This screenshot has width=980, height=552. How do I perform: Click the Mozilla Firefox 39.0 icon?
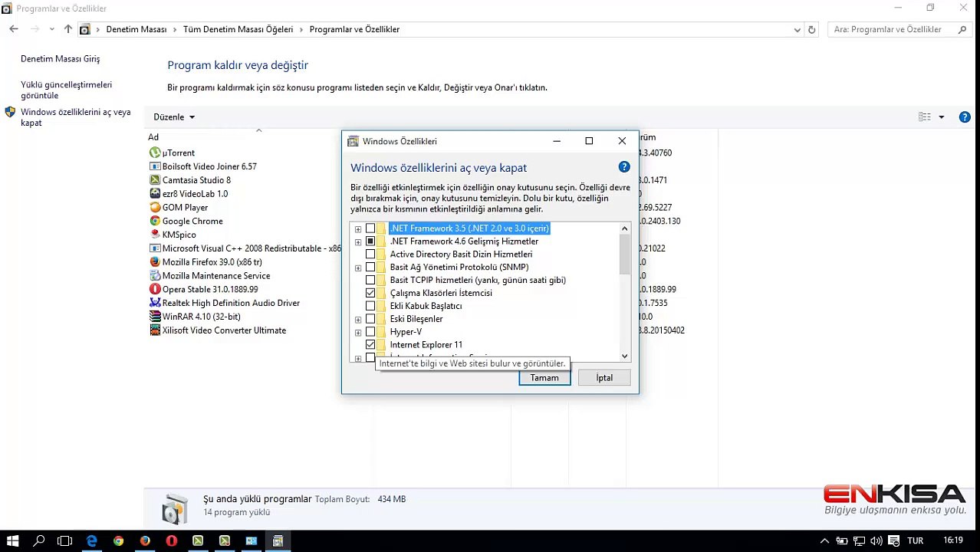click(x=155, y=262)
